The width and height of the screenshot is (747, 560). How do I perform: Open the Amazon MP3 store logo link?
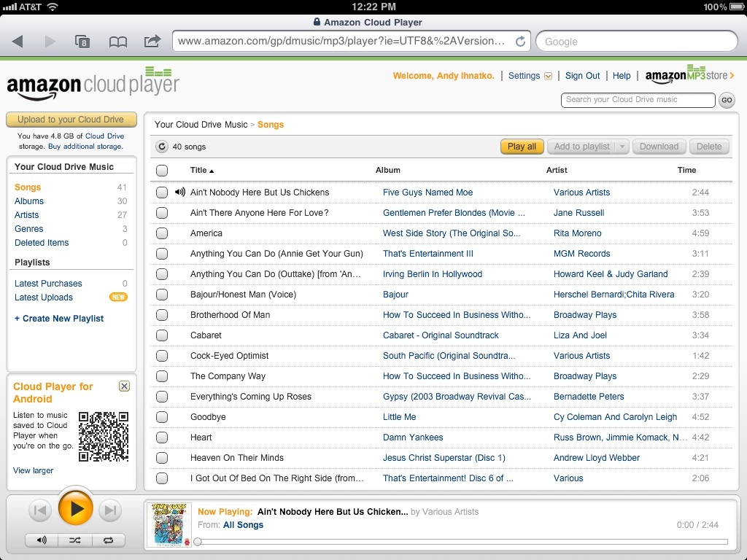pos(689,75)
